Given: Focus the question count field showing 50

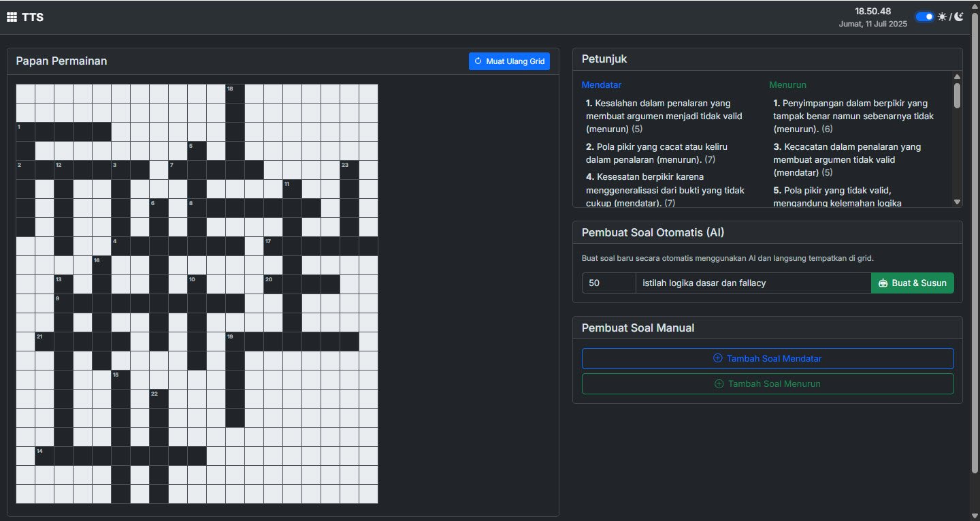Looking at the screenshot, I should click(608, 283).
